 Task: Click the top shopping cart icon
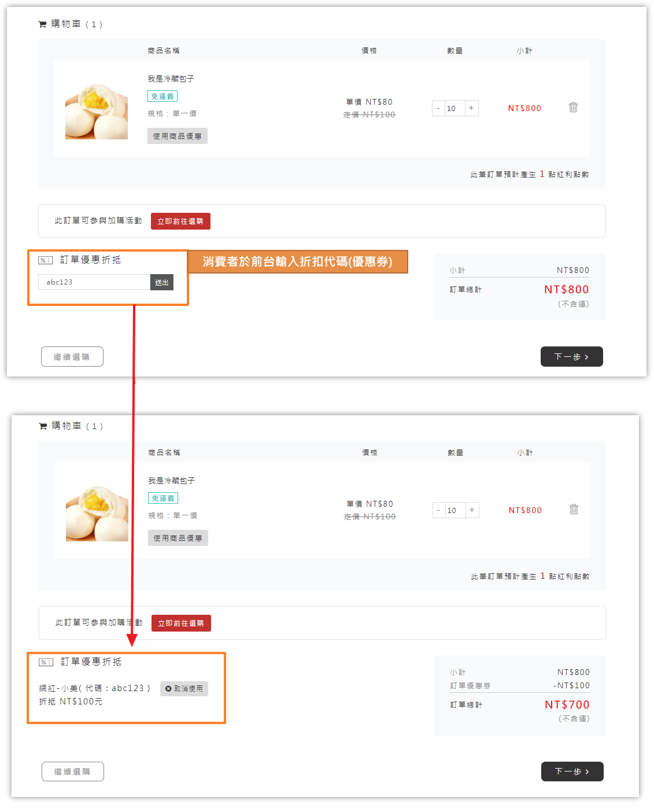coord(42,24)
